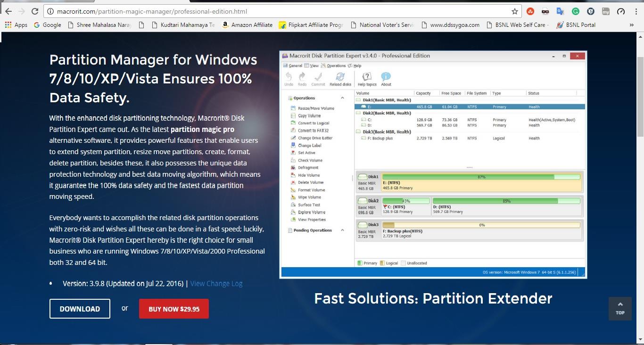This screenshot has height=345, width=644.
Task: Collapse the Operations panel chevron
Action: point(343,98)
